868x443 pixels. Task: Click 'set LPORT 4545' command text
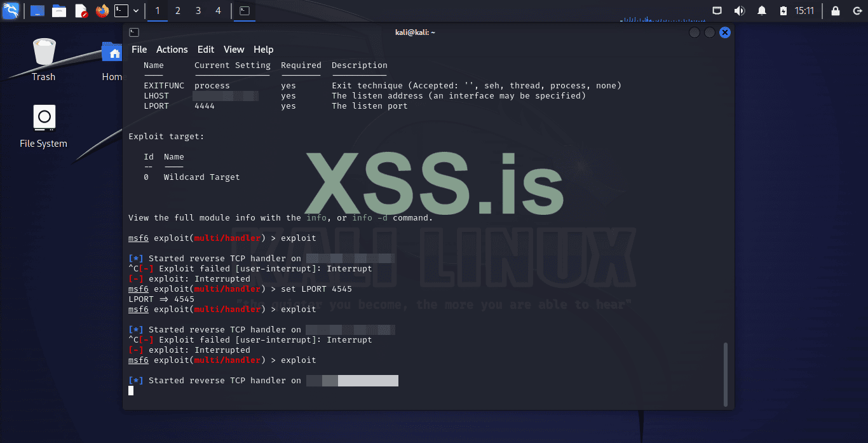pyautogui.click(x=316, y=289)
